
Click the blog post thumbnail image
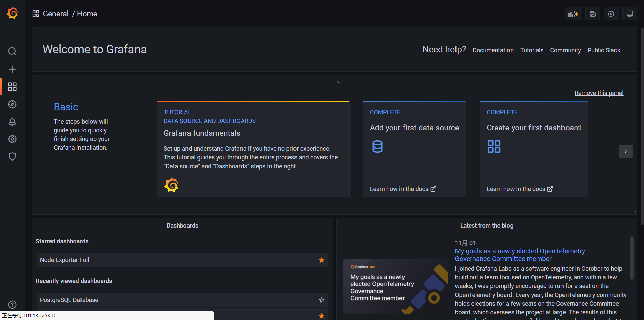tap(396, 286)
